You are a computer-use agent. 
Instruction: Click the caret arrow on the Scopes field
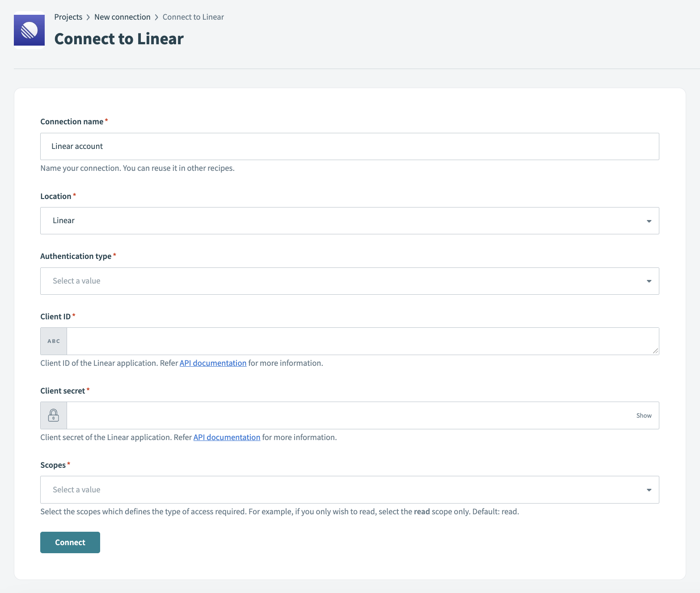point(649,490)
